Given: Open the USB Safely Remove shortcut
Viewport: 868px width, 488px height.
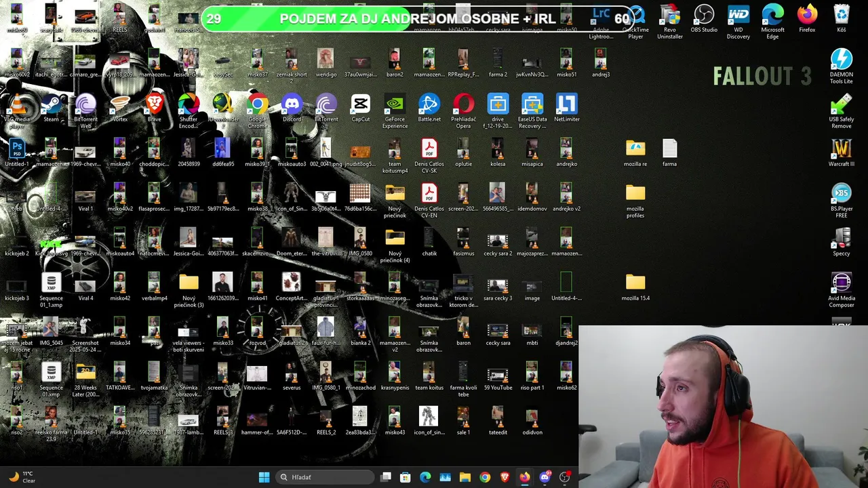Looking at the screenshot, I should coord(842,110).
